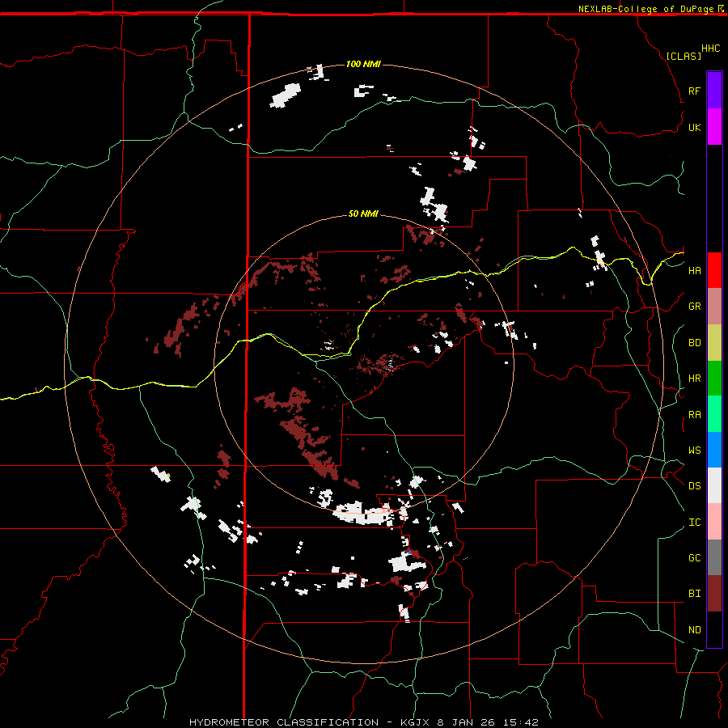Click the WS legend label text
This screenshot has height=728, width=728.
(694, 451)
